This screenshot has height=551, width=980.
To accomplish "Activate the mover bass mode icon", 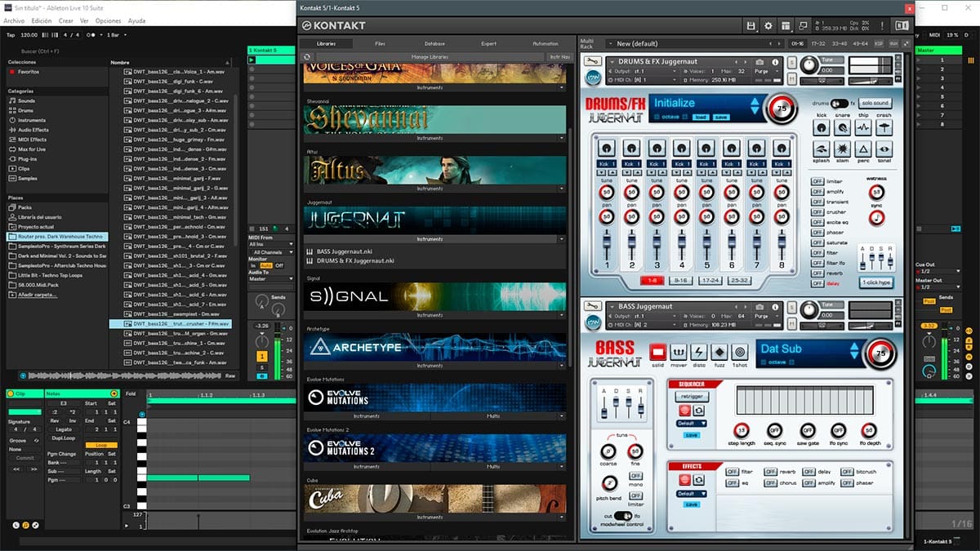I will pos(679,352).
